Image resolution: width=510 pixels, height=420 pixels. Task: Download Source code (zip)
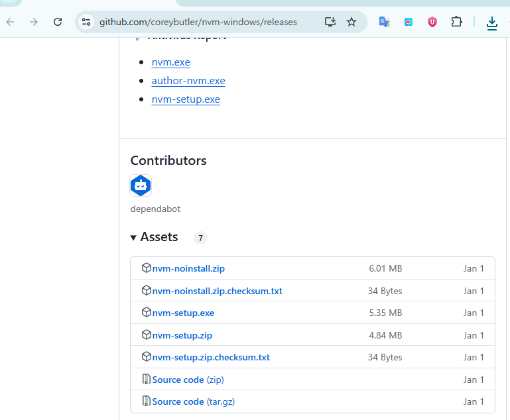click(x=188, y=380)
